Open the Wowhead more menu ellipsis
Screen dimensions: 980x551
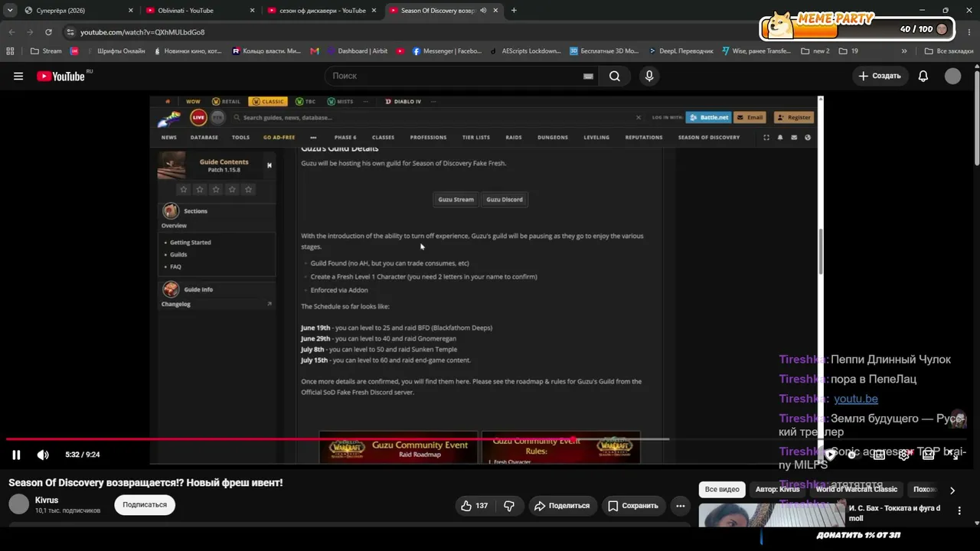[x=313, y=137]
